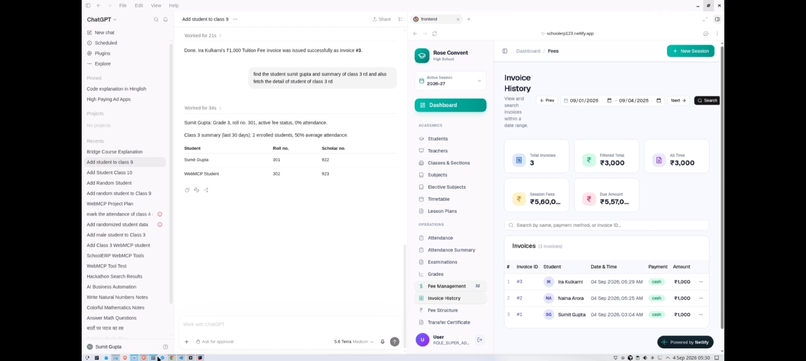The width and height of the screenshot is (806, 361).
Task: Click the share icon below the response
Action: point(206,190)
